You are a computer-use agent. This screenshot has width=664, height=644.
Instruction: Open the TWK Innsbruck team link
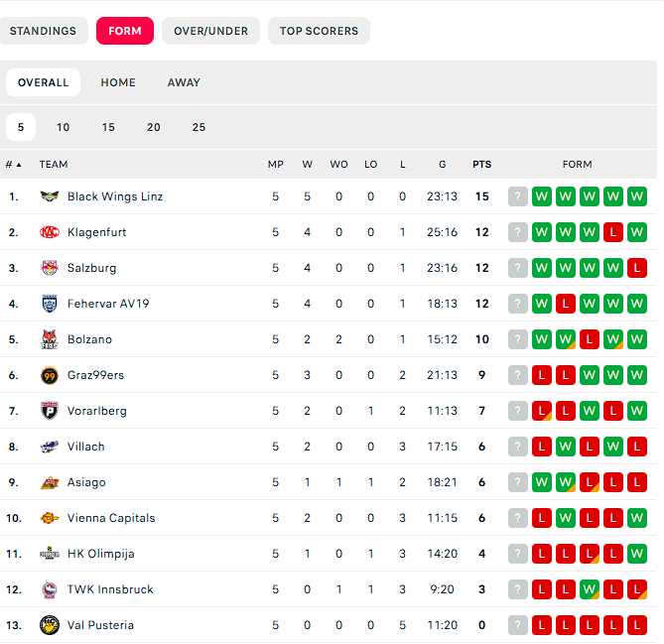(x=110, y=589)
